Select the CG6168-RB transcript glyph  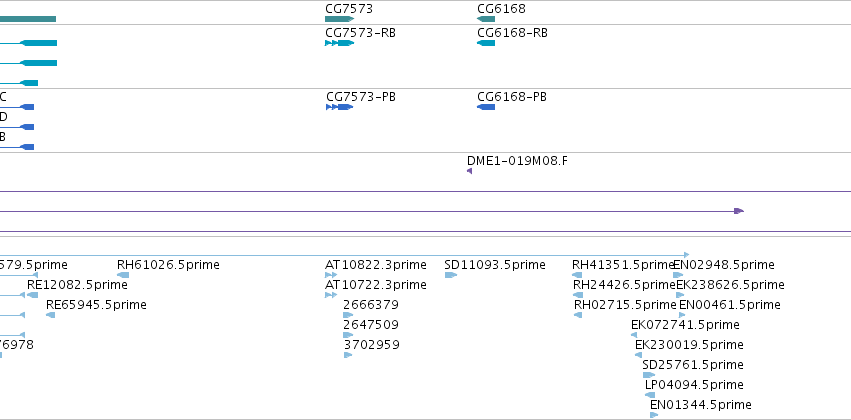coord(486,43)
